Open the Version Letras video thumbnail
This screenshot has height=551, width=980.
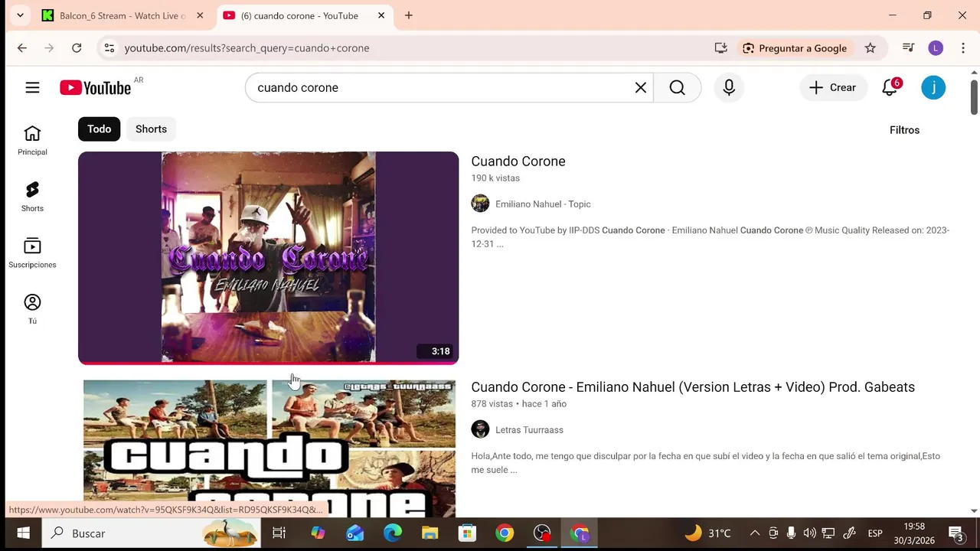(269, 448)
